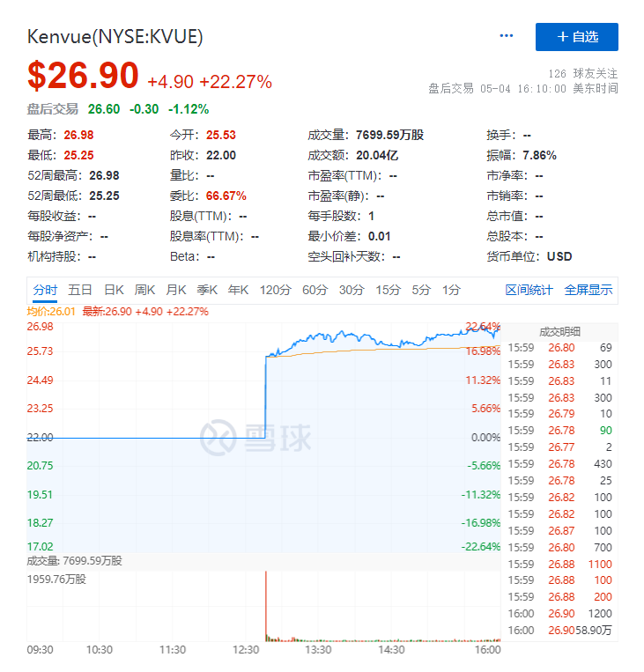The width and height of the screenshot is (644, 672).
Task: Switch to the 日K chart tab
Action: (114, 290)
